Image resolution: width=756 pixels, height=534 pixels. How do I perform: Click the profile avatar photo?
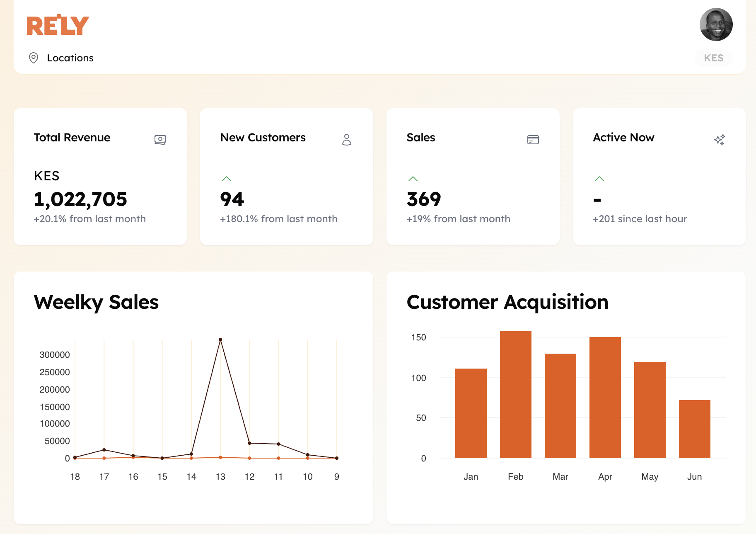pyautogui.click(x=716, y=24)
